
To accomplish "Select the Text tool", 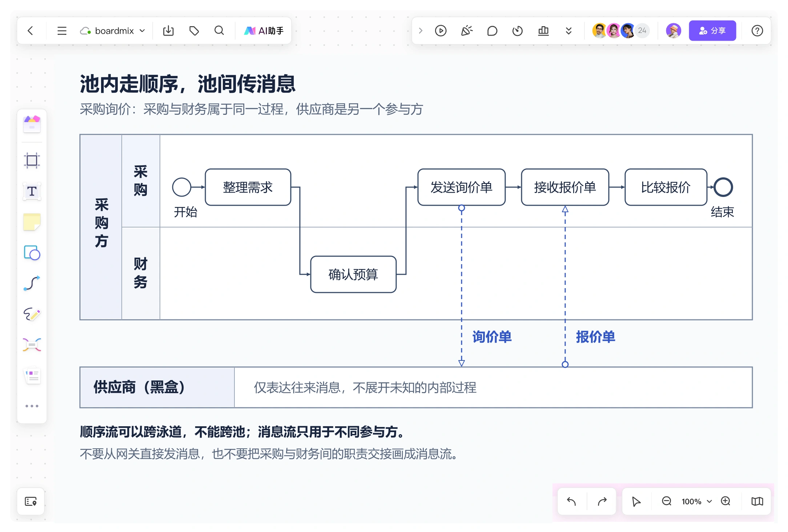I will tap(32, 191).
